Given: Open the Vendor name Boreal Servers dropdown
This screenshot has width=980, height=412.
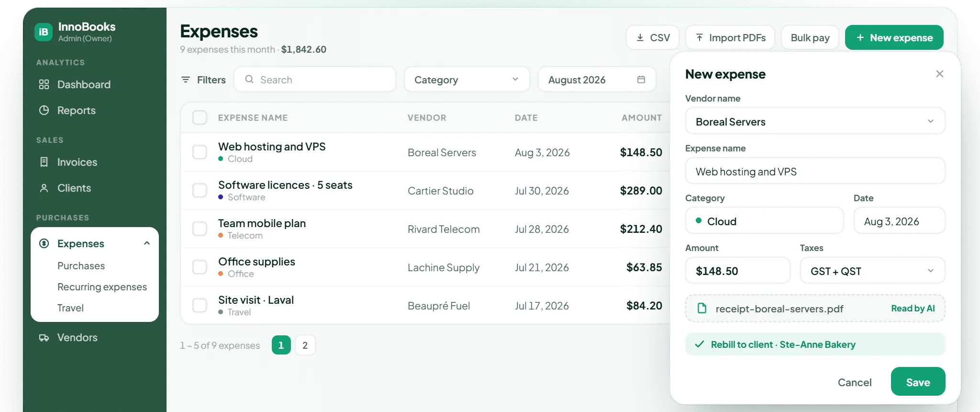Looking at the screenshot, I should pyautogui.click(x=815, y=121).
